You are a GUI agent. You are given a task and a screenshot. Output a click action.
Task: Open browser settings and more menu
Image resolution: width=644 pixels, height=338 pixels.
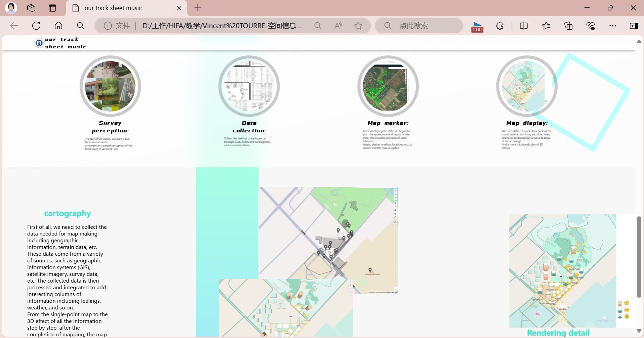(x=613, y=26)
